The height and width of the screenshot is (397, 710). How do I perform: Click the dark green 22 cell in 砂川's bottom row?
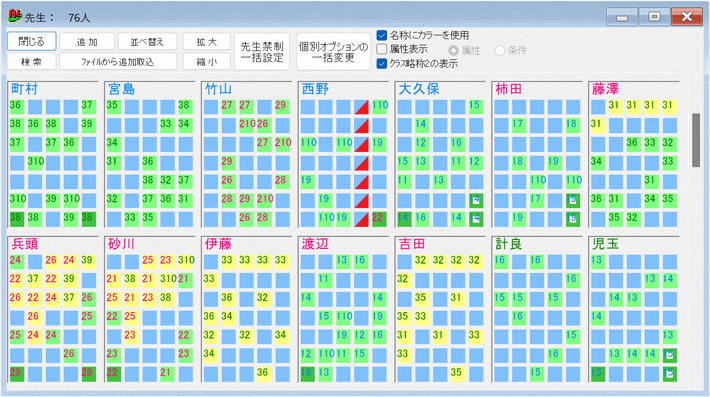click(114, 374)
